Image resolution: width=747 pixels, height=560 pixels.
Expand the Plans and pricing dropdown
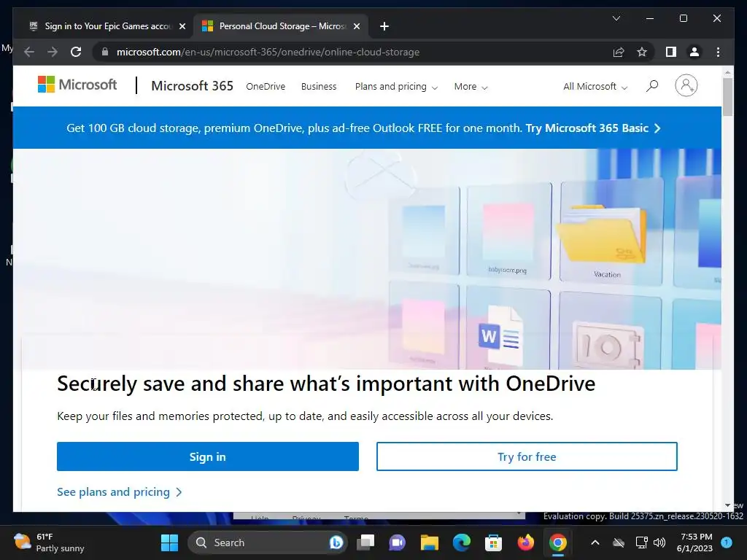pos(396,87)
